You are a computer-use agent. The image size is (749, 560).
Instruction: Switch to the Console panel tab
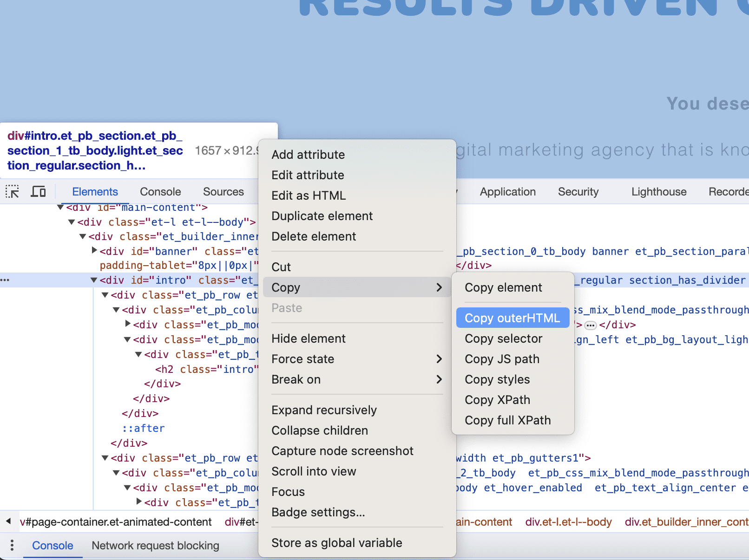click(x=160, y=191)
